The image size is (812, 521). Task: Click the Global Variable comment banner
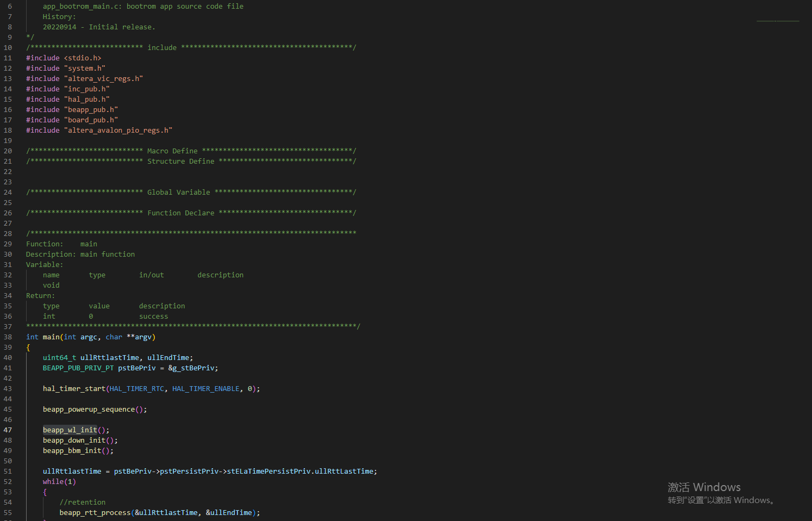click(x=191, y=193)
